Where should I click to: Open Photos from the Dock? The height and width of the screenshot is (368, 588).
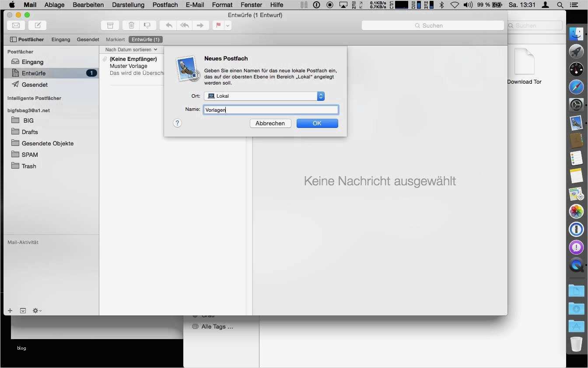[576, 211]
